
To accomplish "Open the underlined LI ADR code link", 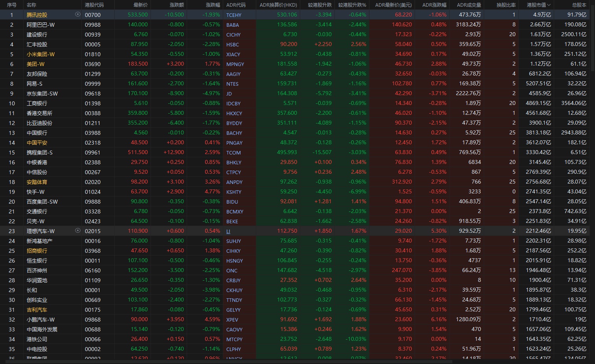I will (x=228, y=231).
